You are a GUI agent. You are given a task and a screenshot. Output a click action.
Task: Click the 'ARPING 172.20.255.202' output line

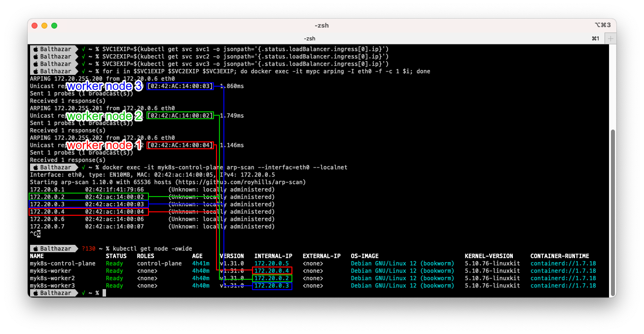[103, 138]
